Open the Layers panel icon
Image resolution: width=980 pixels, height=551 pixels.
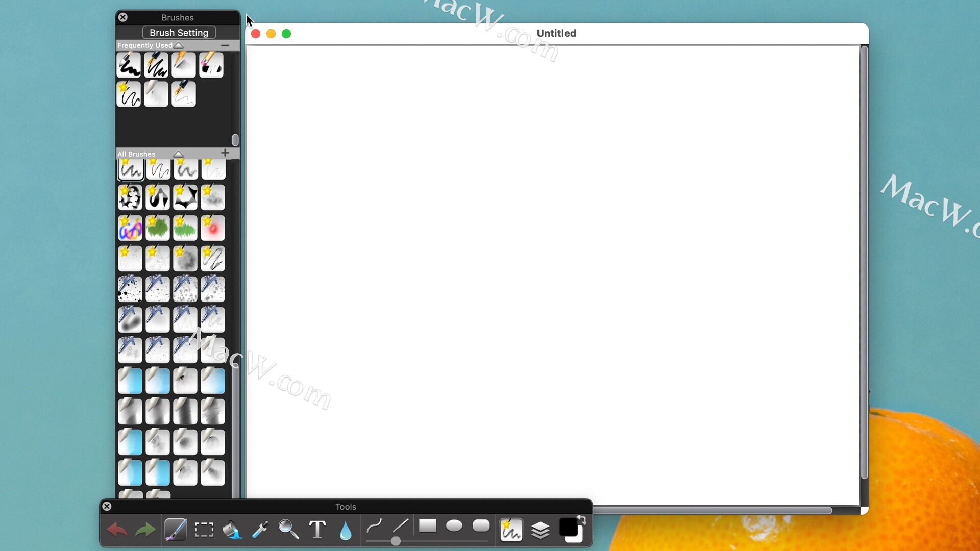541,530
